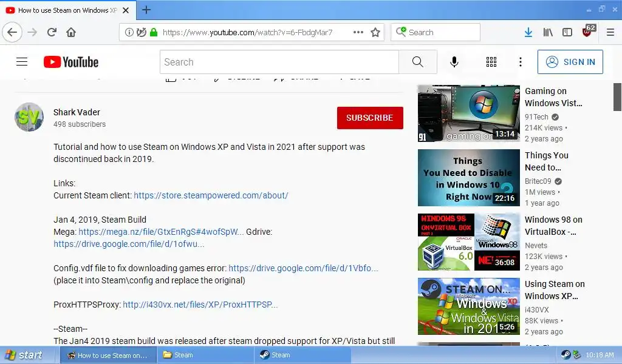Open the YouTube apps grid icon
622x364 pixels.
tap(491, 62)
